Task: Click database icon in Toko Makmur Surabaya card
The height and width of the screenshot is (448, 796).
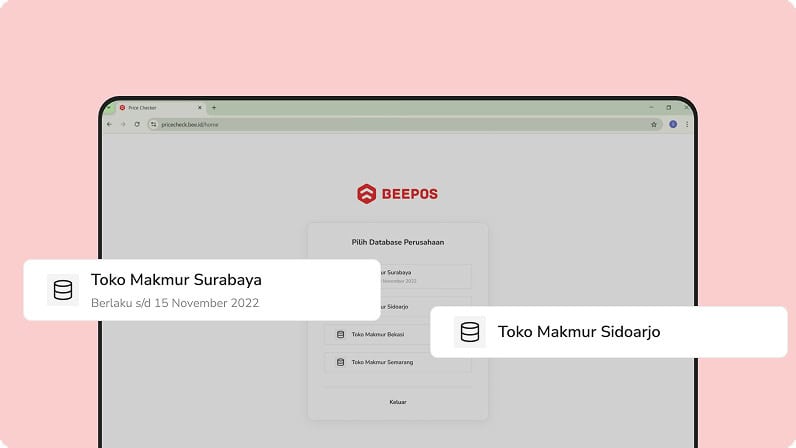Action: click(63, 290)
